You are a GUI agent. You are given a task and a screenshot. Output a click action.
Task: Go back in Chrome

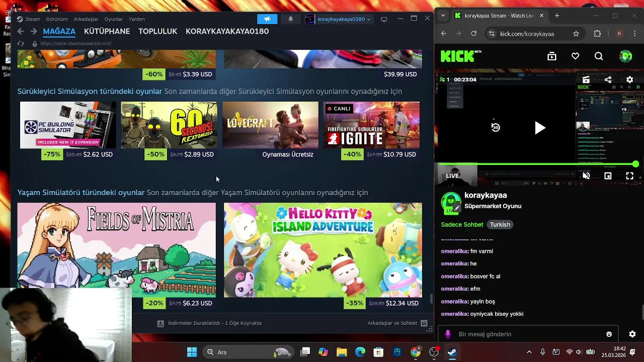443,34
